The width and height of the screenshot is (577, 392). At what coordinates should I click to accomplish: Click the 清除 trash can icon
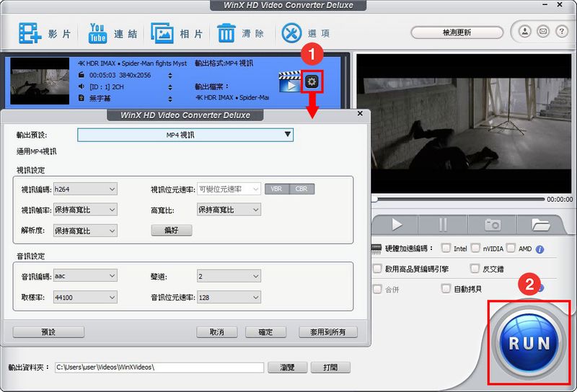[x=226, y=33]
